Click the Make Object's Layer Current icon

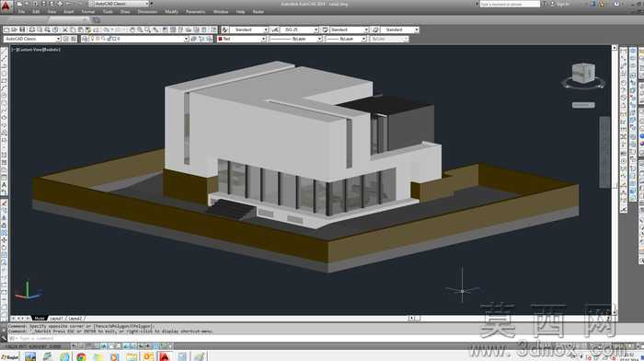pyautogui.click(x=194, y=39)
